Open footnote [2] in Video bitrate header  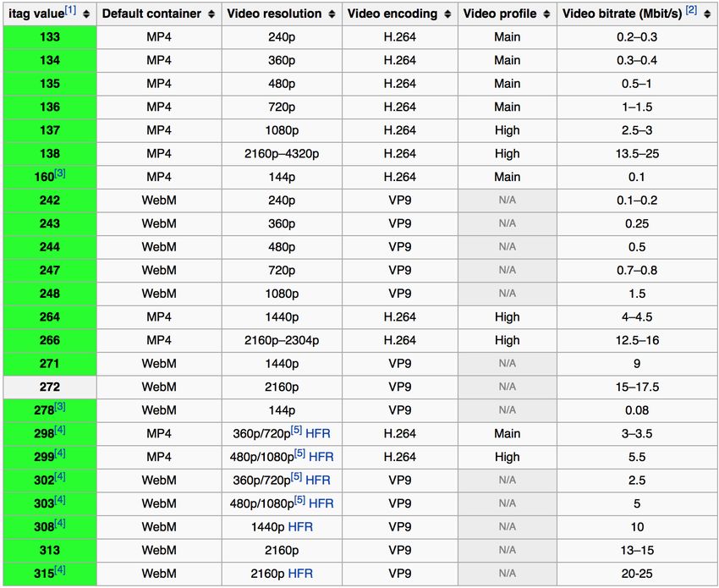click(x=691, y=10)
